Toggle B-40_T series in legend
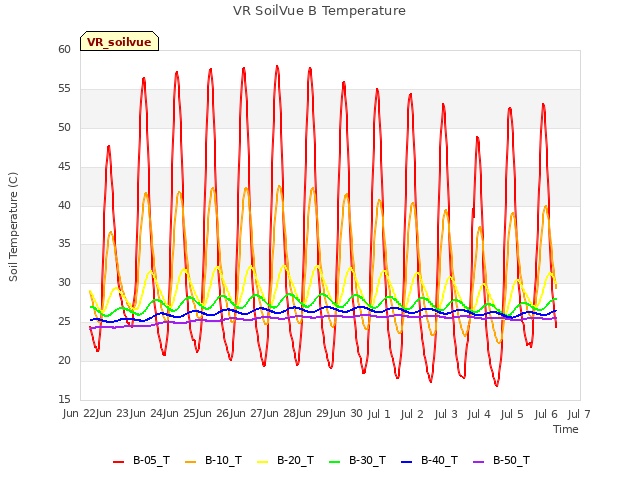Image resolution: width=640 pixels, height=480 pixels. click(429, 460)
